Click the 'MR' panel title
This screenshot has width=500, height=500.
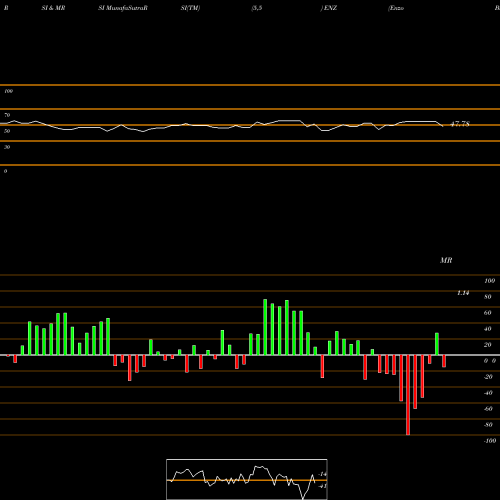coord(446,260)
